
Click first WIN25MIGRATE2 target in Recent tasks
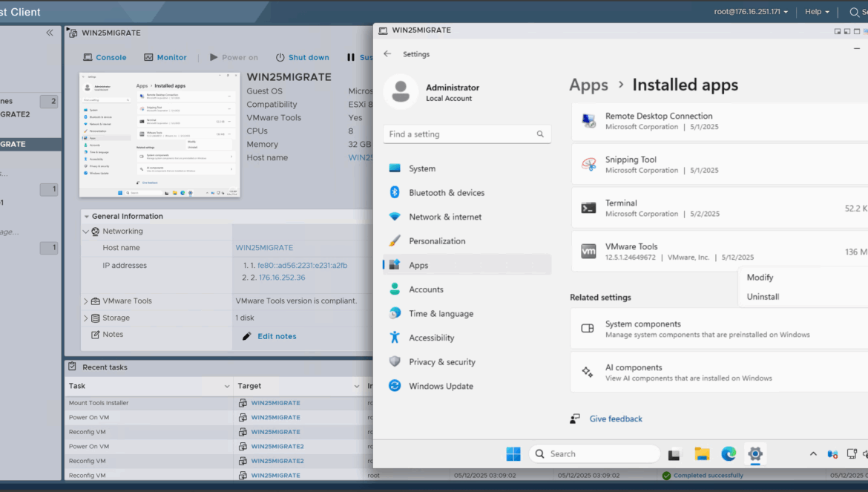277,446
